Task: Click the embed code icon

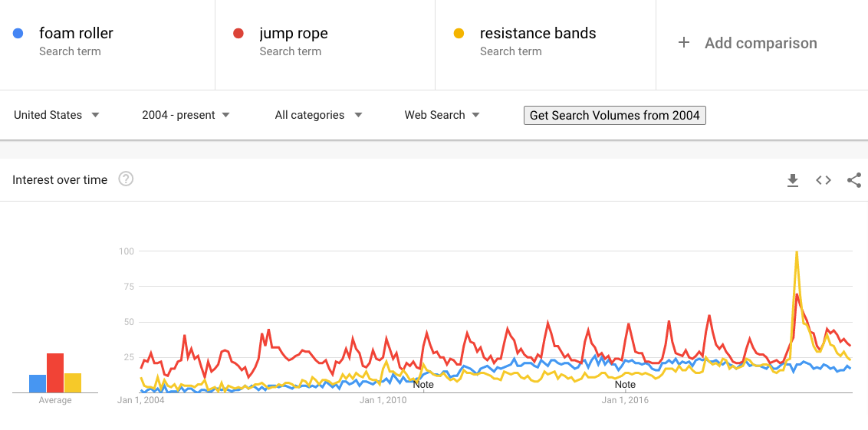Action: click(x=824, y=180)
